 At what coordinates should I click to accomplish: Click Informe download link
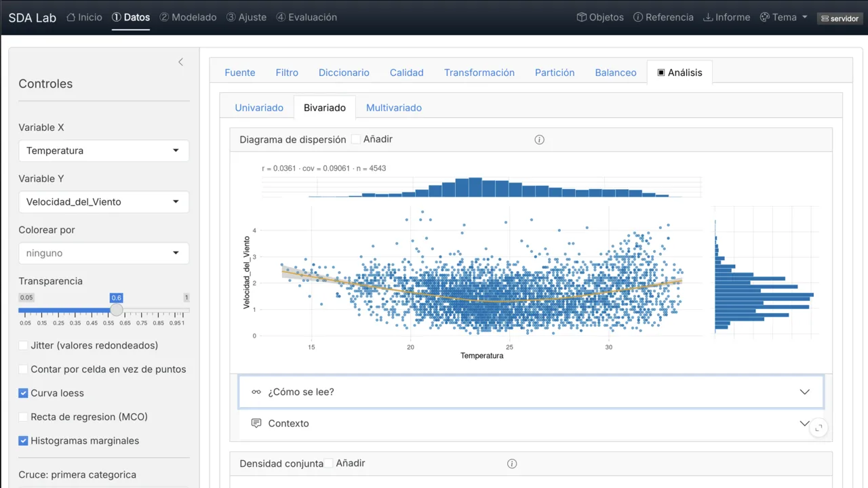[726, 17]
